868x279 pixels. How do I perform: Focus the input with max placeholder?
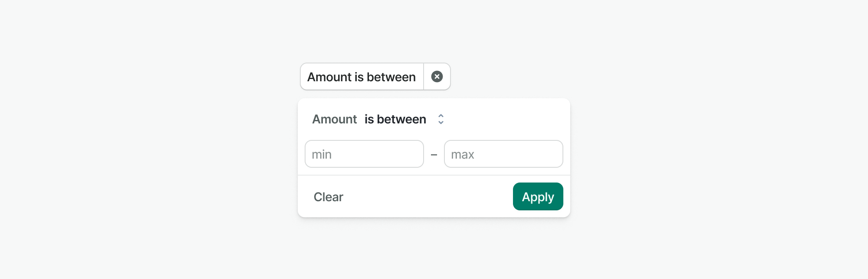(503, 154)
